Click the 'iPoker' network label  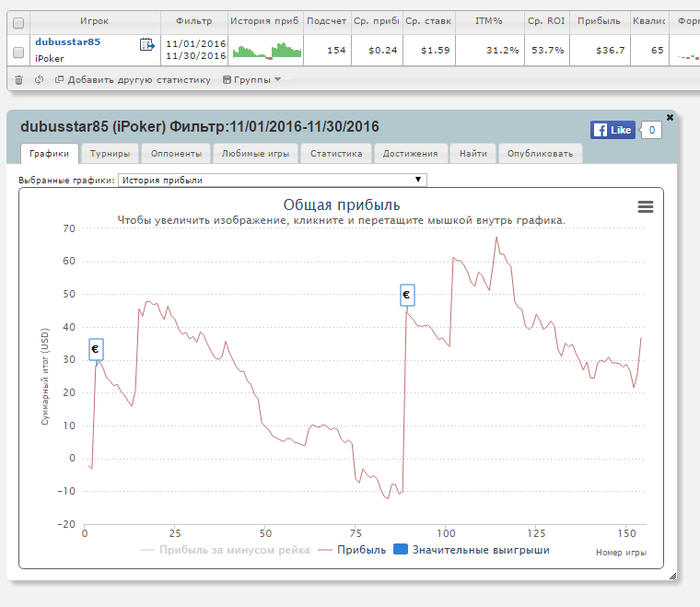tap(50, 58)
